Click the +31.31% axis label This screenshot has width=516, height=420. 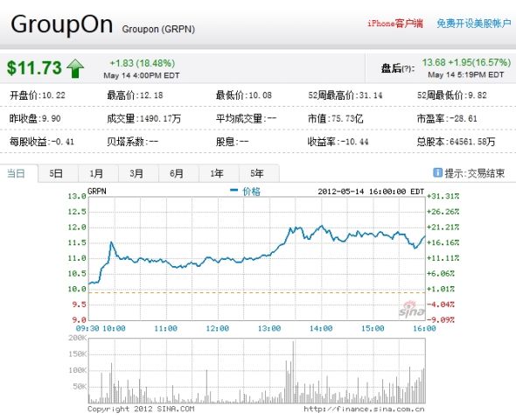pyautogui.click(x=443, y=197)
